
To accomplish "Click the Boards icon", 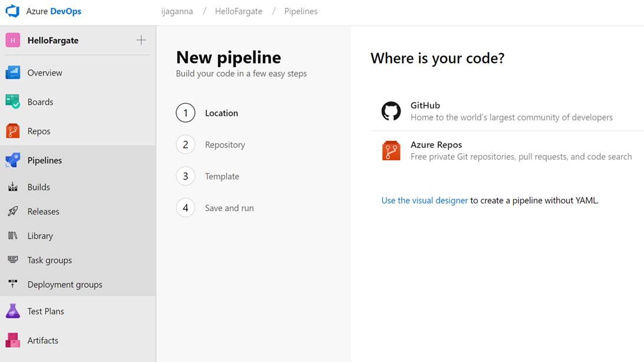I will click(13, 101).
